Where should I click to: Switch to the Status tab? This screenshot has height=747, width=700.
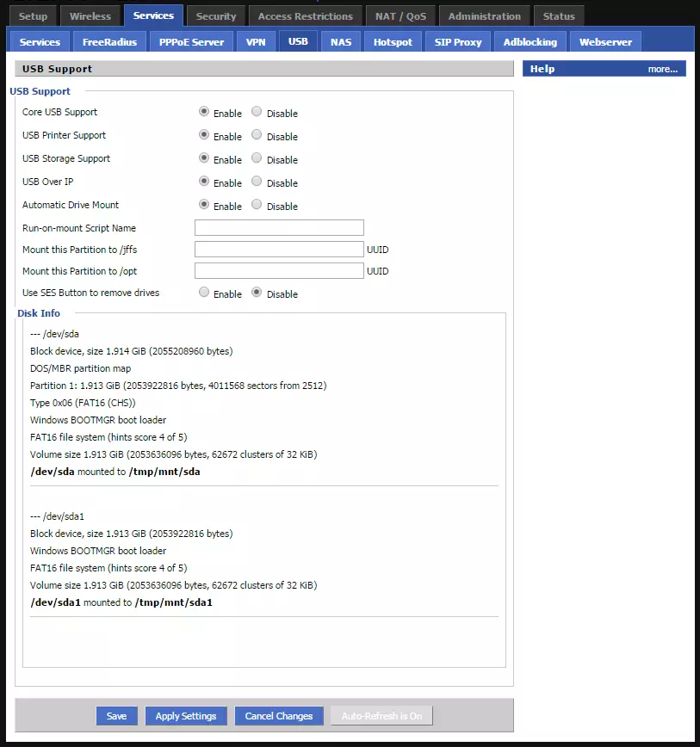pos(558,15)
